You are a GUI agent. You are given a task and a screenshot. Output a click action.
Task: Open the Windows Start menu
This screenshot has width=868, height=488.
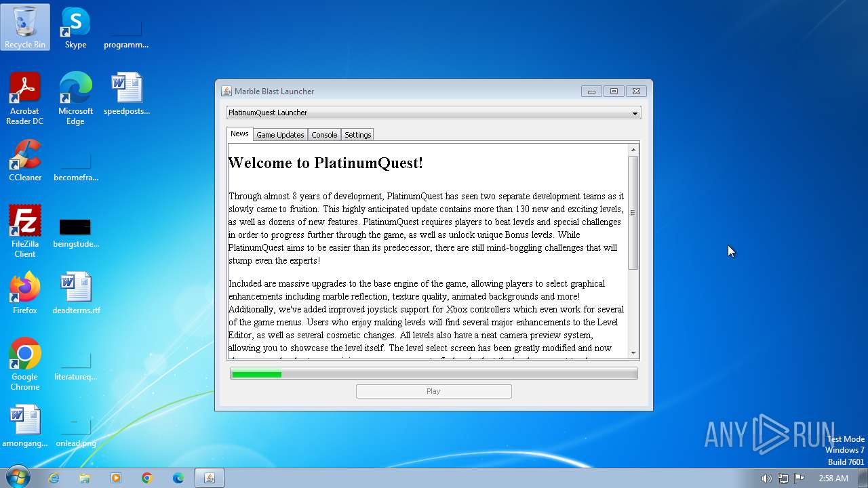click(x=18, y=478)
